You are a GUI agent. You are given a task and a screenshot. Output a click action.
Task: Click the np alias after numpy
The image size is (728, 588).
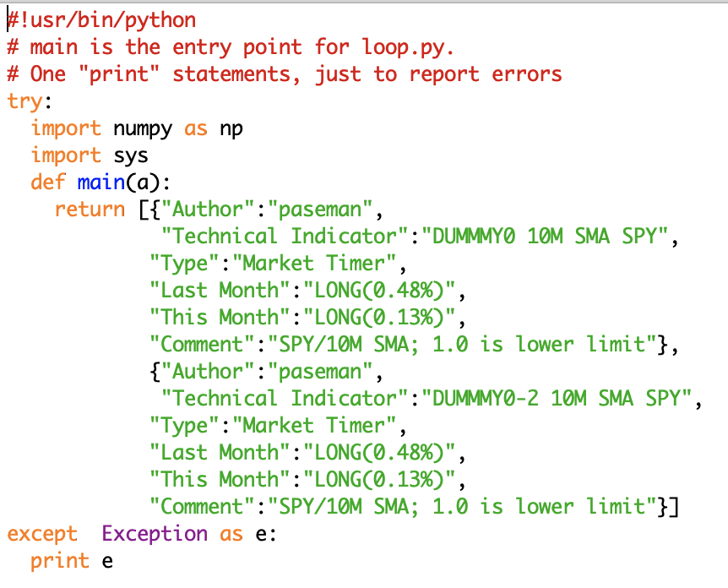pos(231,128)
